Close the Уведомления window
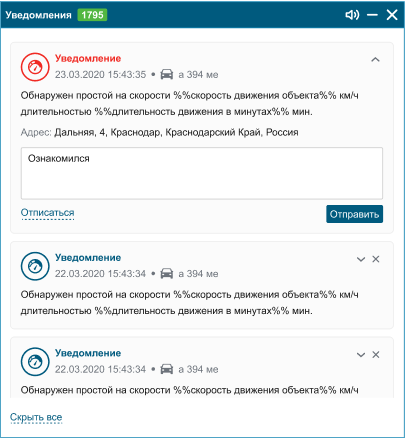 [x=392, y=15]
